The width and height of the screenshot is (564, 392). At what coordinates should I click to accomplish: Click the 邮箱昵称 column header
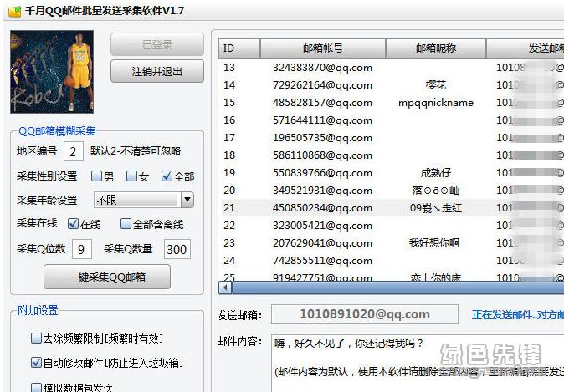tap(436, 48)
